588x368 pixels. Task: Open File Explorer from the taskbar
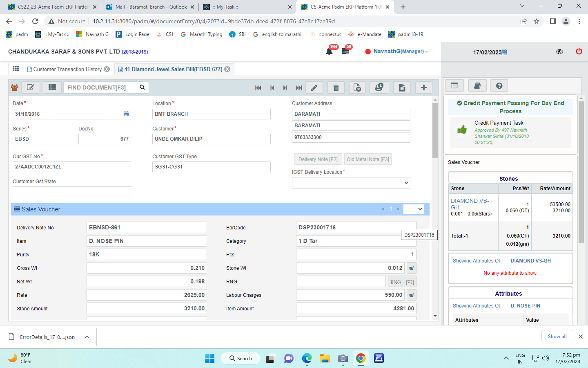point(325,359)
